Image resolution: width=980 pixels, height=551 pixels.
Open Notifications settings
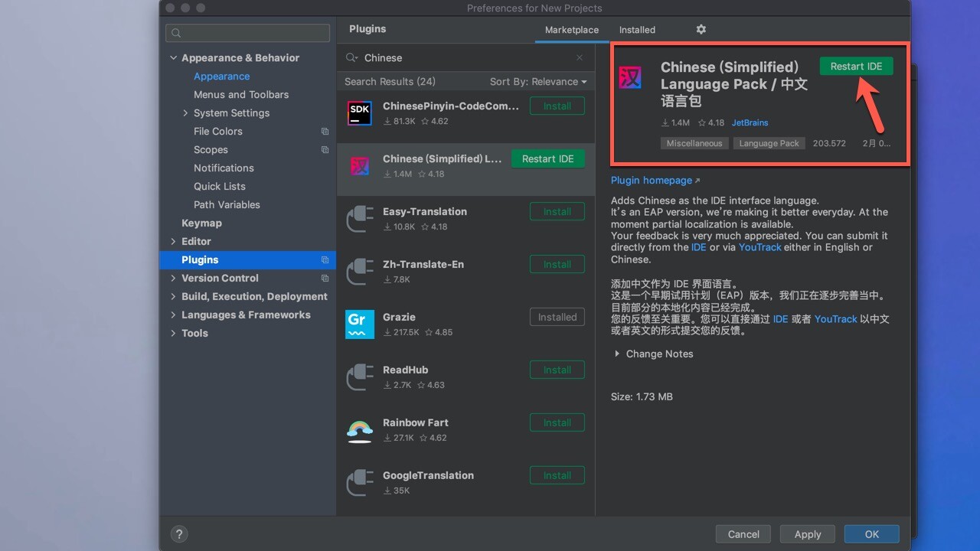click(x=224, y=168)
